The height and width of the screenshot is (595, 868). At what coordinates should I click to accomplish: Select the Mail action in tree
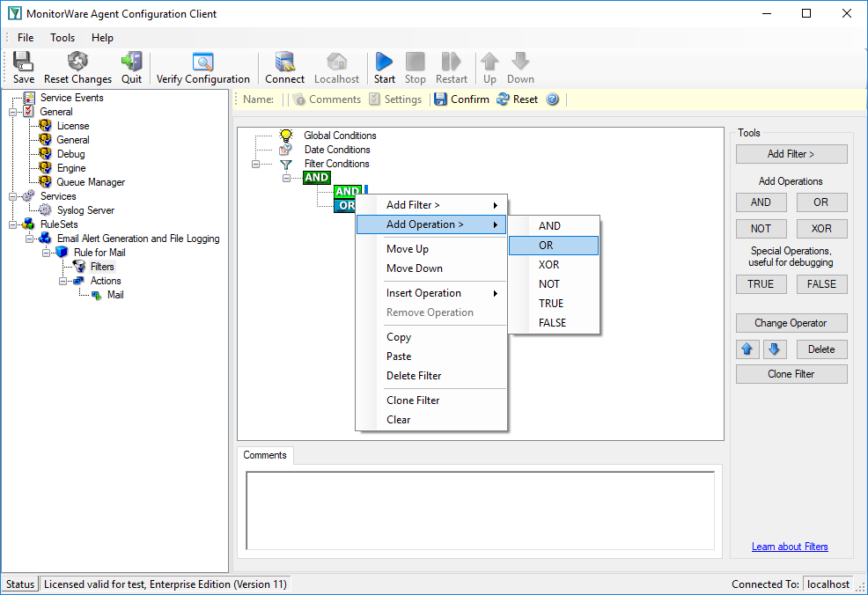click(x=115, y=295)
